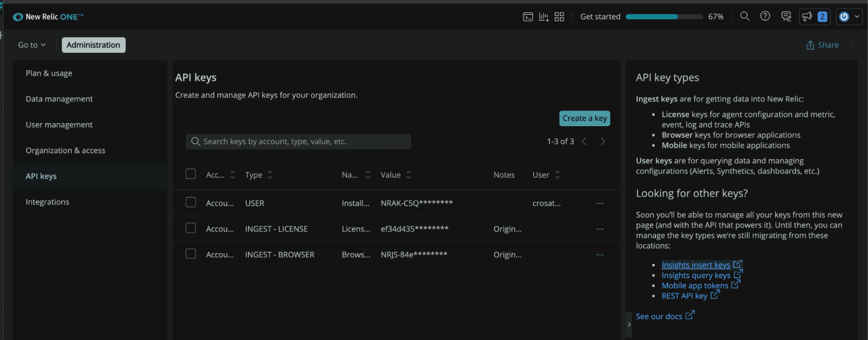Open the apps grid icon
This screenshot has width=868, height=340.
559,17
